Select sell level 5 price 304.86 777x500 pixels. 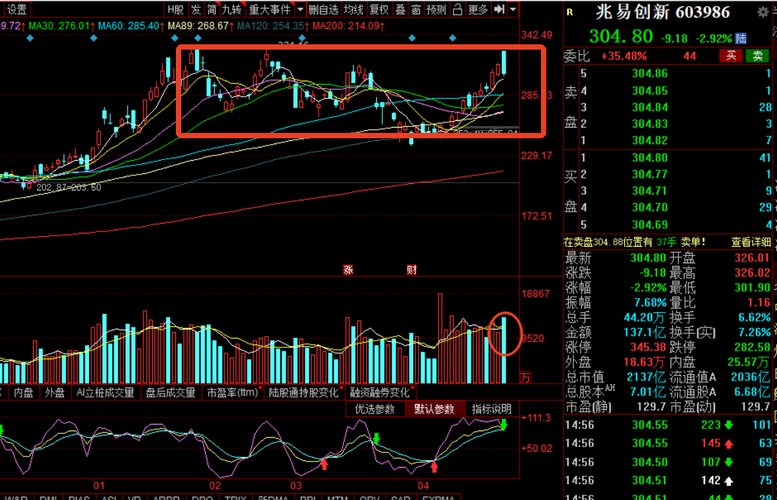pyautogui.click(x=650, y=74)
